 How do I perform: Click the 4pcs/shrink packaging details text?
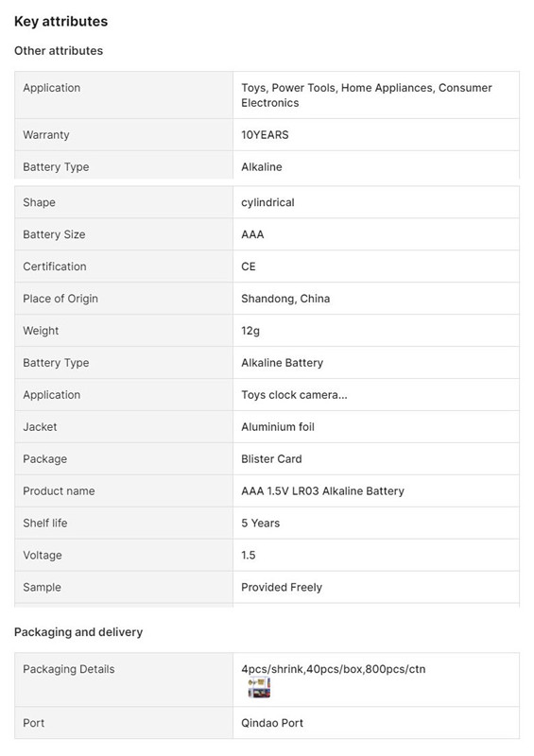click(334, 669)
